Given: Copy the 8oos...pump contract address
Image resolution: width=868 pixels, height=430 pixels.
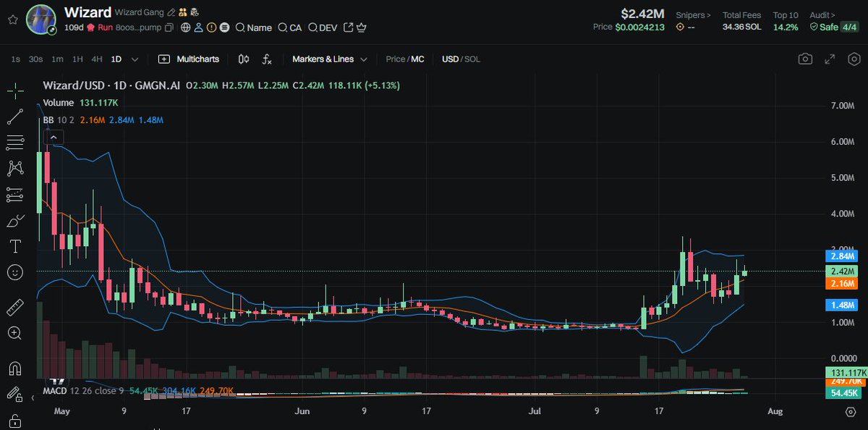Looking at the screenshot, I should 169,28.
